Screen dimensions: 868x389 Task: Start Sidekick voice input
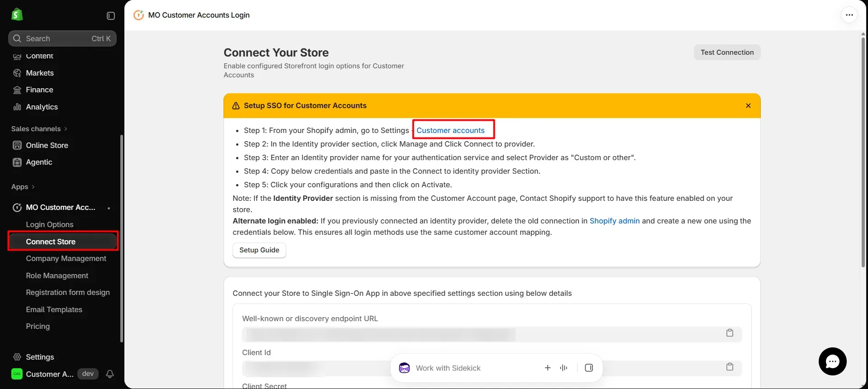(x=564, y=368)
